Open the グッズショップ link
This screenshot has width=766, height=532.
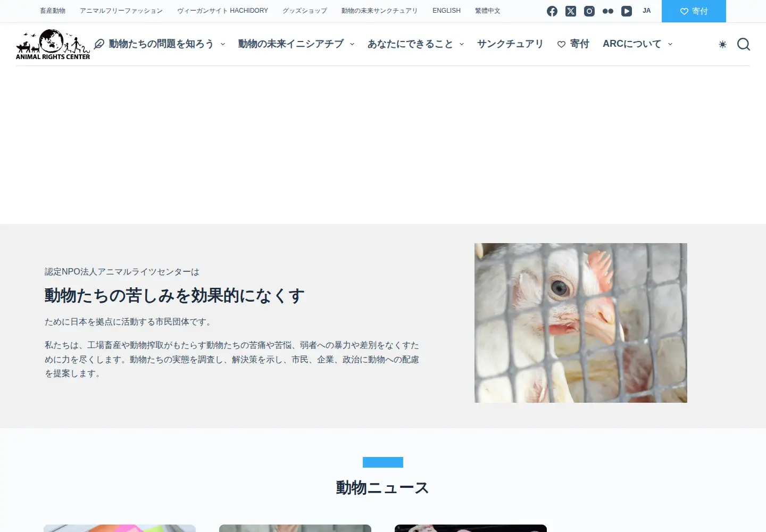point(305,11)
